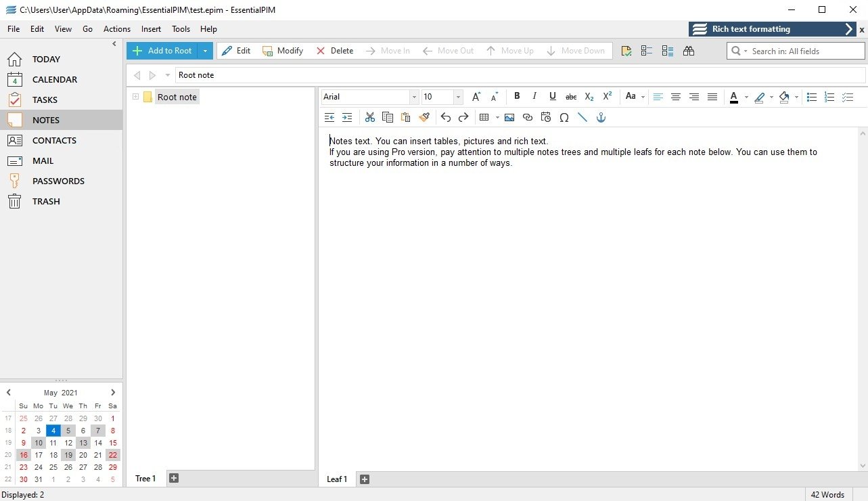This screenshot has width=868, height=501.
Task: Redo the last undone edit
Action: tap(463, 117)
